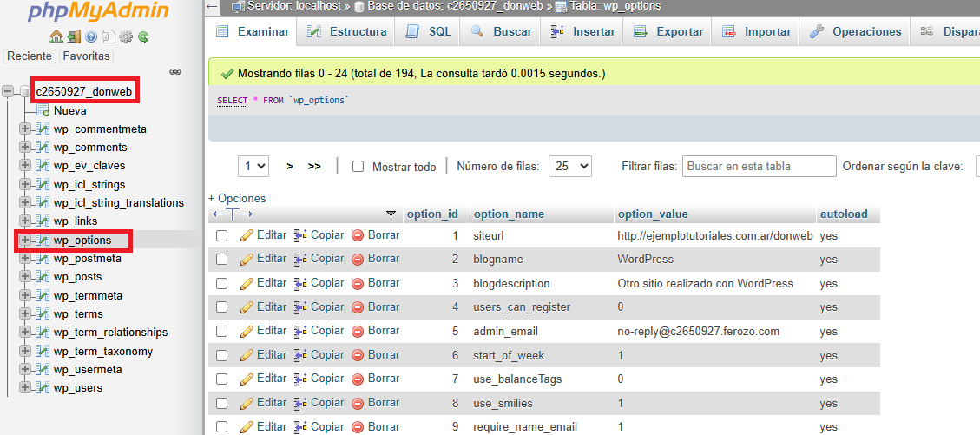This screenshot has width=980, height=435.
Task: Switch to the Estructura tab
Action: coord(347,32)
